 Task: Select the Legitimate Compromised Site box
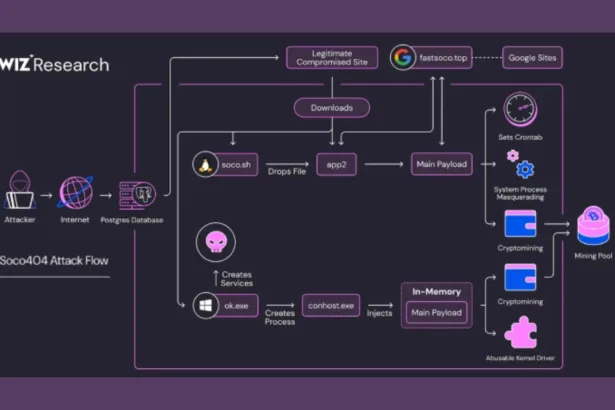click(x=332, y=58)
